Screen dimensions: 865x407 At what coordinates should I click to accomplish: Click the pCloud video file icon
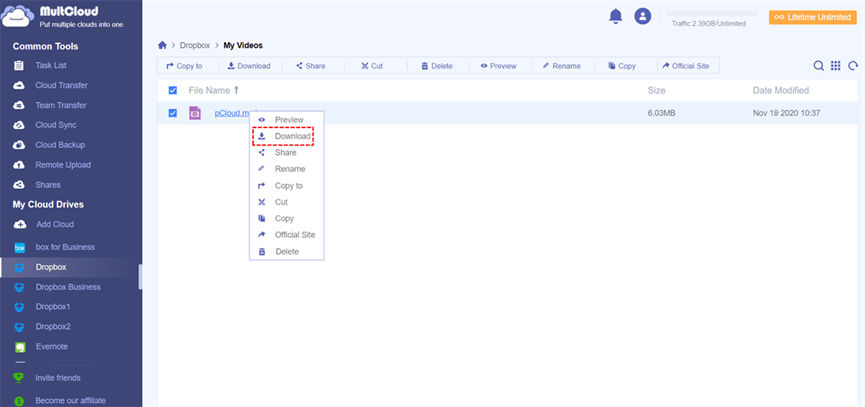click(x=195, y=113)
